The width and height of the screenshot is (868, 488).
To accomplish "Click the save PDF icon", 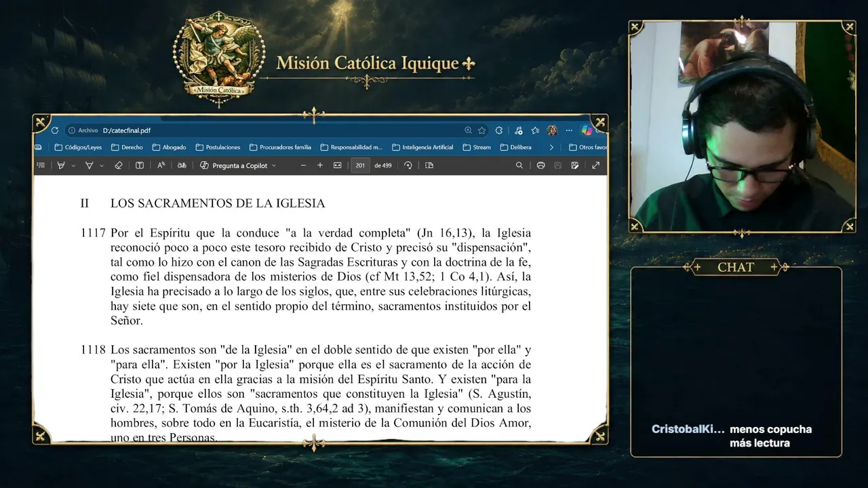I will 557,165.
